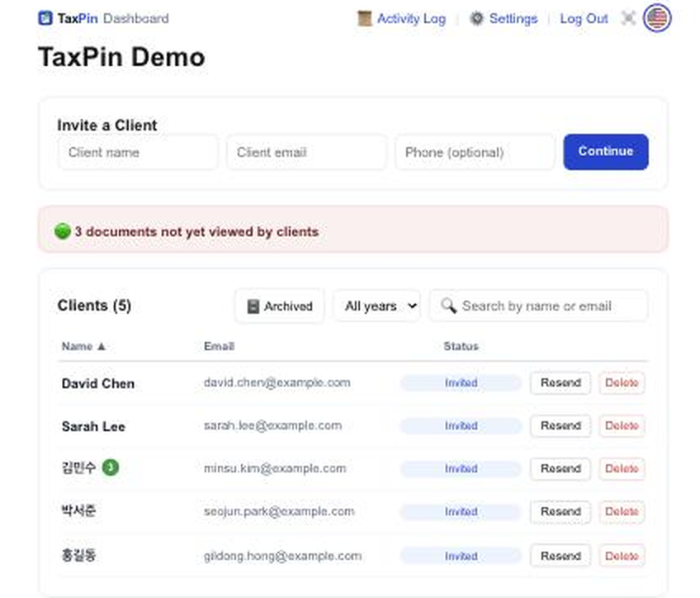Screen dimensions: 700x598
Task: Resend invite to Sarah Lee
Action: tap(560, 425)
